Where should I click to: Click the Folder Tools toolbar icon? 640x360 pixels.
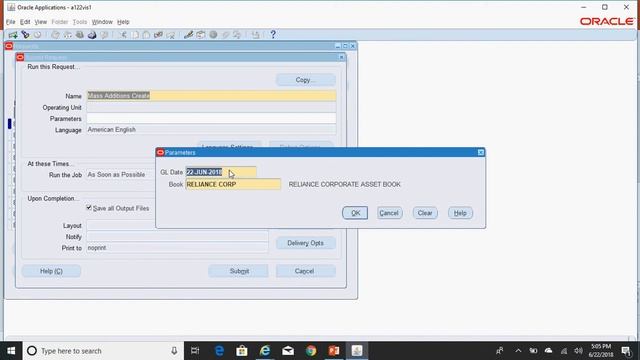[237, 35]
